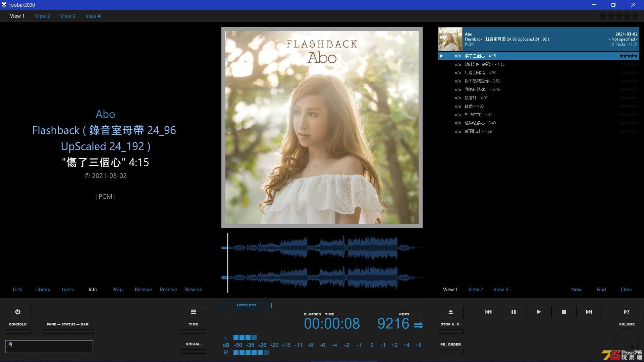Skip to the previous track
The width and height of the screenshot is (644, 362).
tap(488, 312)
